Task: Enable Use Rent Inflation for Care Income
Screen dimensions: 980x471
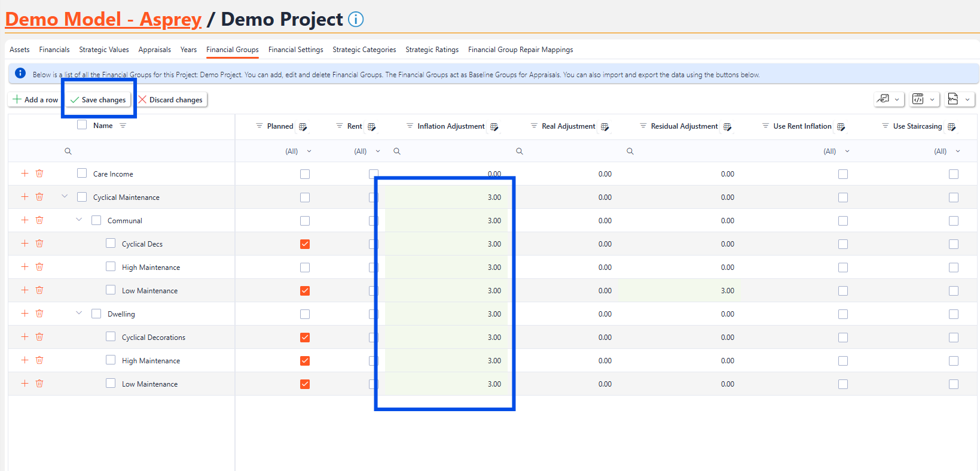Action: tap(843, 174)
